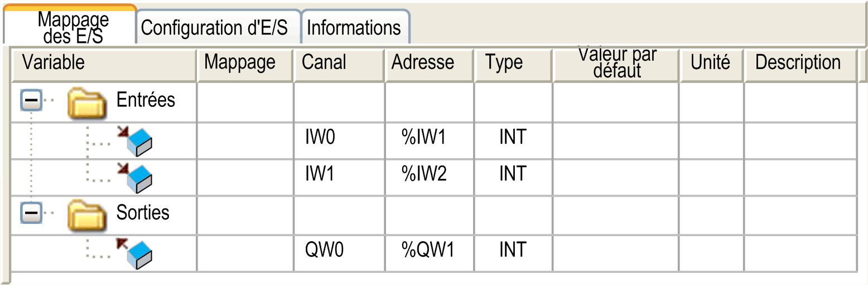868x303 pixels.
Task: Open the Informations tab
Action: pos(355,27)
